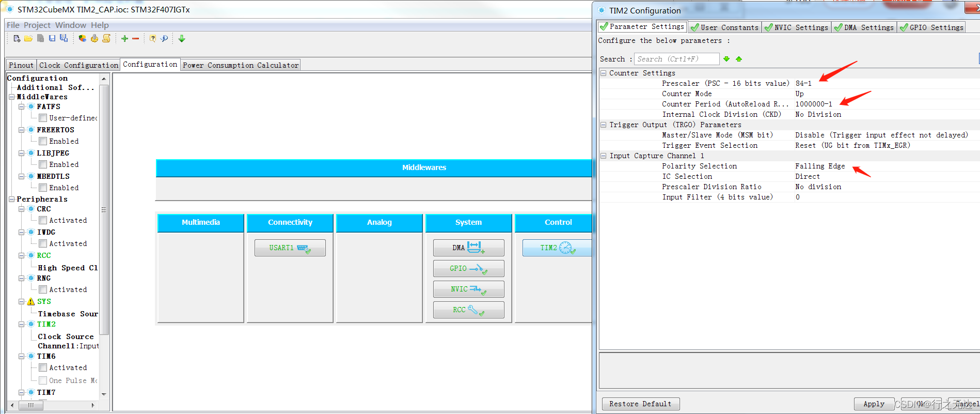Click the Generate Code gear icon
This screenshot has height=414, width=980.
coord(94,38)
